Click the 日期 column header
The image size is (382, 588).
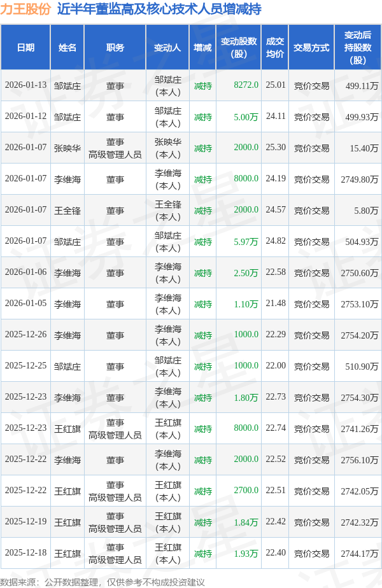click(25, 48)
